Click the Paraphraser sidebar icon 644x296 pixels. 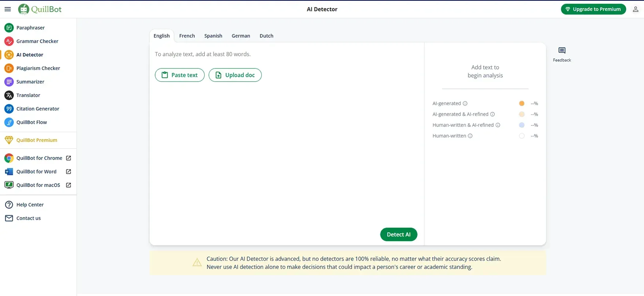9,28
